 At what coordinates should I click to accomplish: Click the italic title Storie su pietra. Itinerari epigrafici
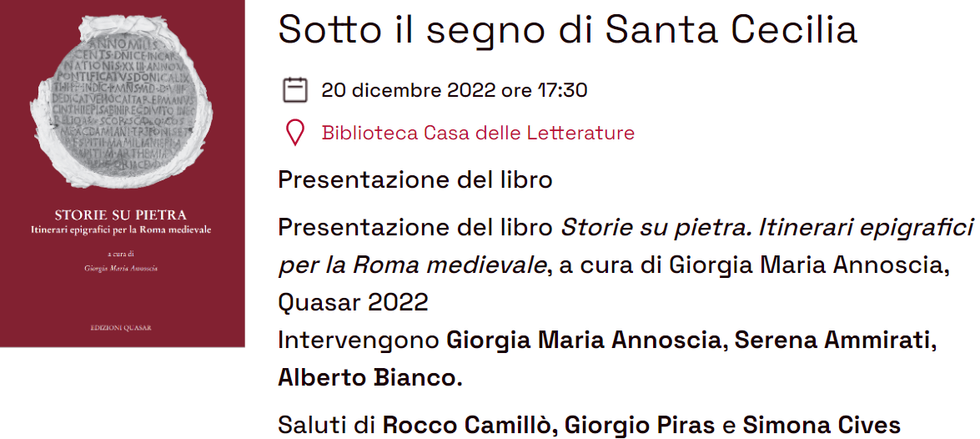tap(767, 229)
